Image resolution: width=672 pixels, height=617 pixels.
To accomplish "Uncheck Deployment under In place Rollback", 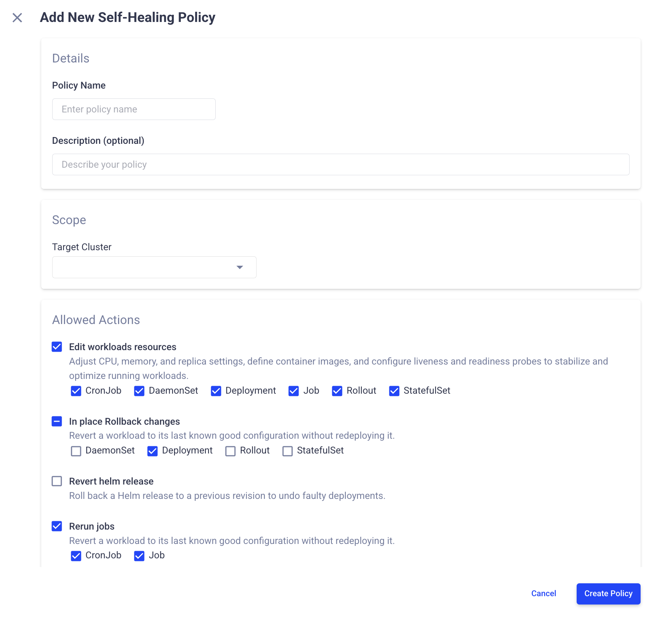I will [x=152, y=451].
